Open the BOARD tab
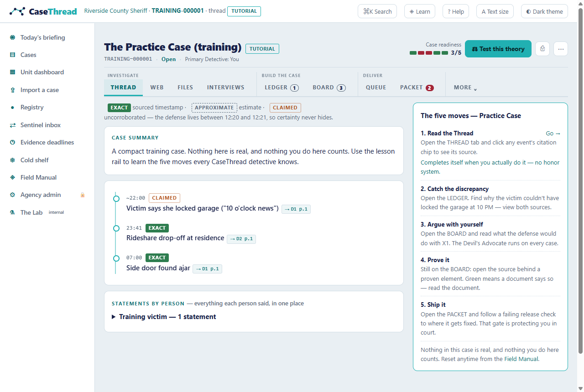584x392 pixels. pos(329,88)
